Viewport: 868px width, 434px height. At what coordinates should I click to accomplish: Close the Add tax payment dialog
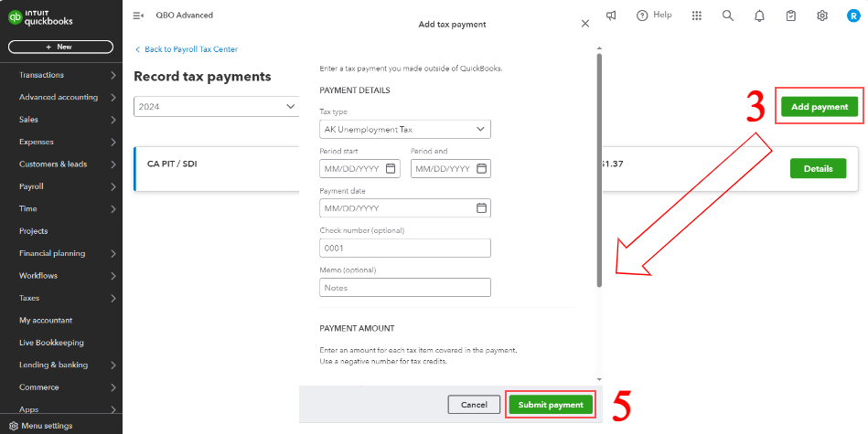click(x=585, y=24)
